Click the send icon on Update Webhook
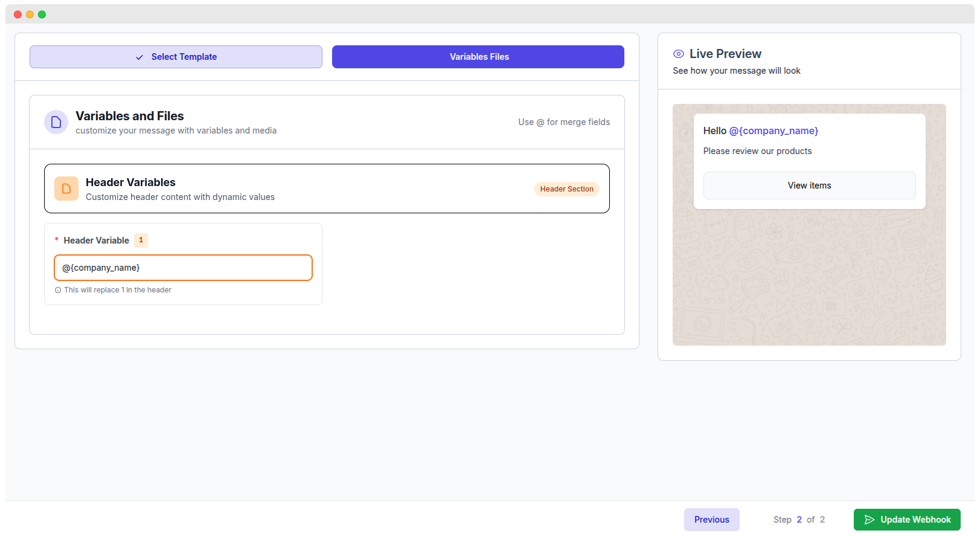 coord(870,520)
